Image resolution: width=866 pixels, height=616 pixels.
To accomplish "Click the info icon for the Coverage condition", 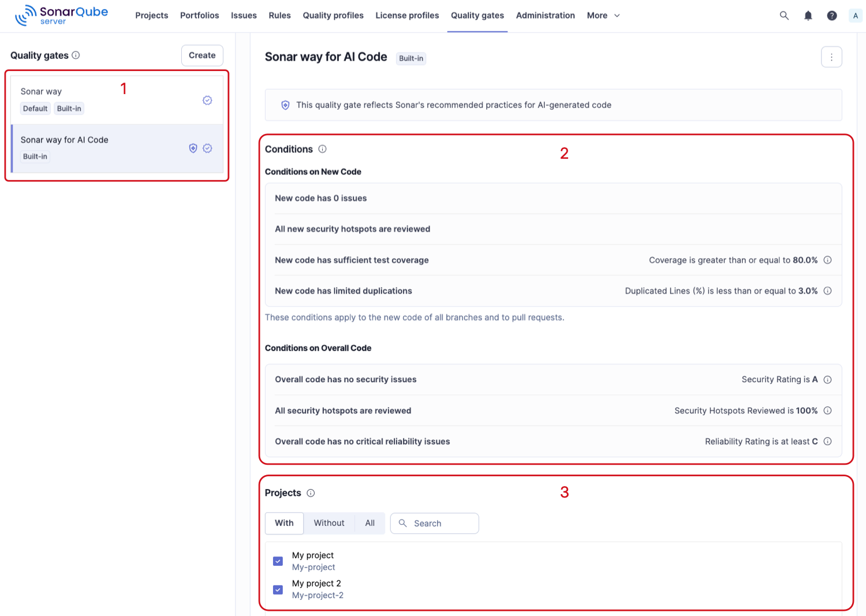I will [x=827, y=260].
